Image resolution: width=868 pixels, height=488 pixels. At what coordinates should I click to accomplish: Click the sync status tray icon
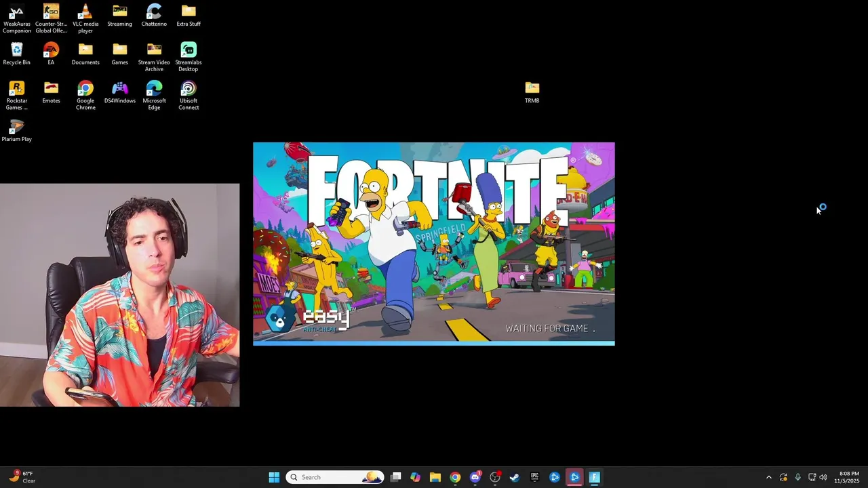783,477
